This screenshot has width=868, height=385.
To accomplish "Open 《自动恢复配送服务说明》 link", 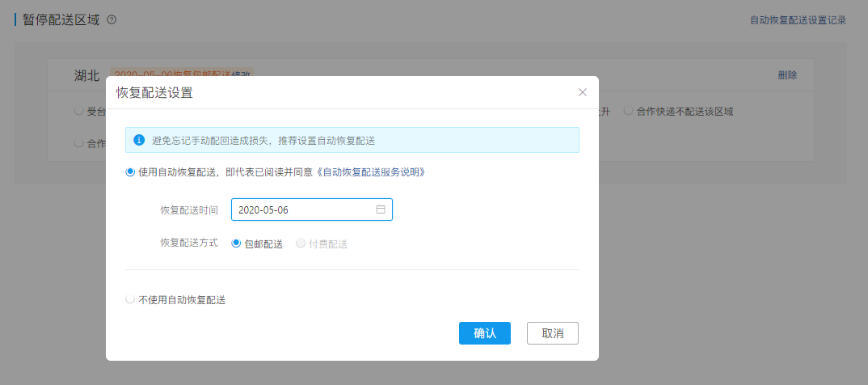I will [372, 172].
